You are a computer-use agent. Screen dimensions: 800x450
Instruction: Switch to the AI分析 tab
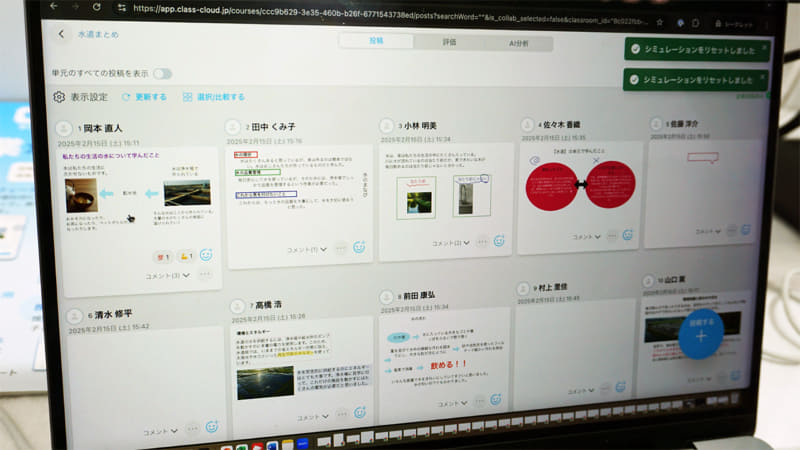(518, 43)
